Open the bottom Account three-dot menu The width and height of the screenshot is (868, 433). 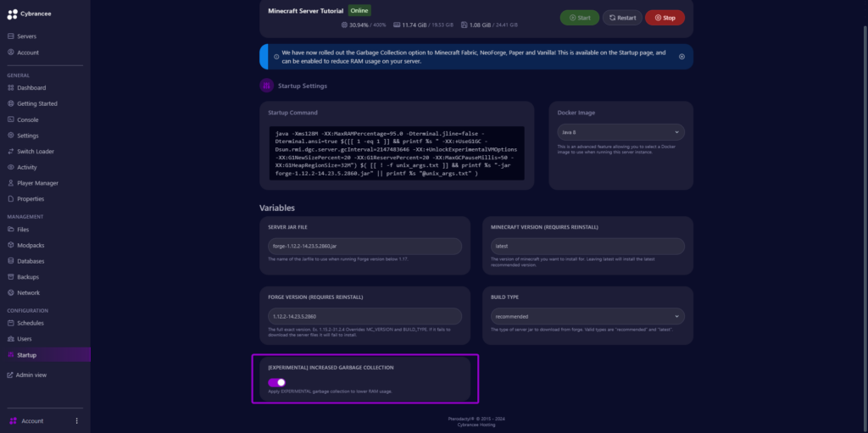click(77, 421)
